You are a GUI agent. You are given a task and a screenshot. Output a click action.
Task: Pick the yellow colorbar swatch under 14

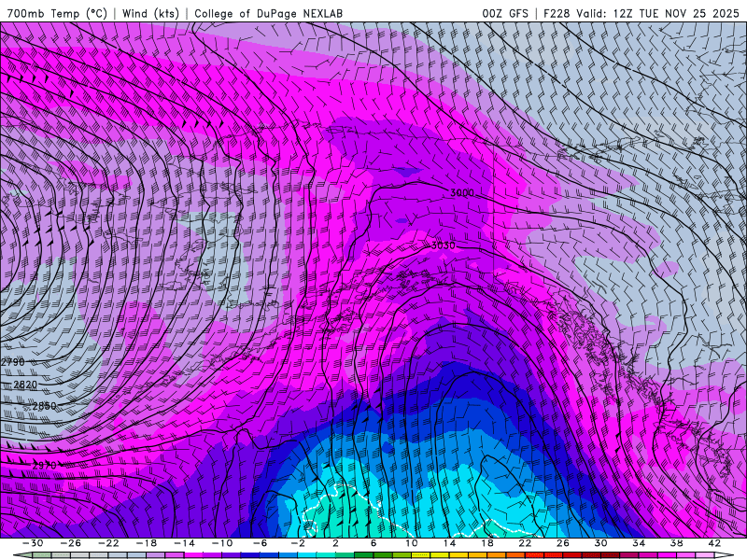pos(440,555)
